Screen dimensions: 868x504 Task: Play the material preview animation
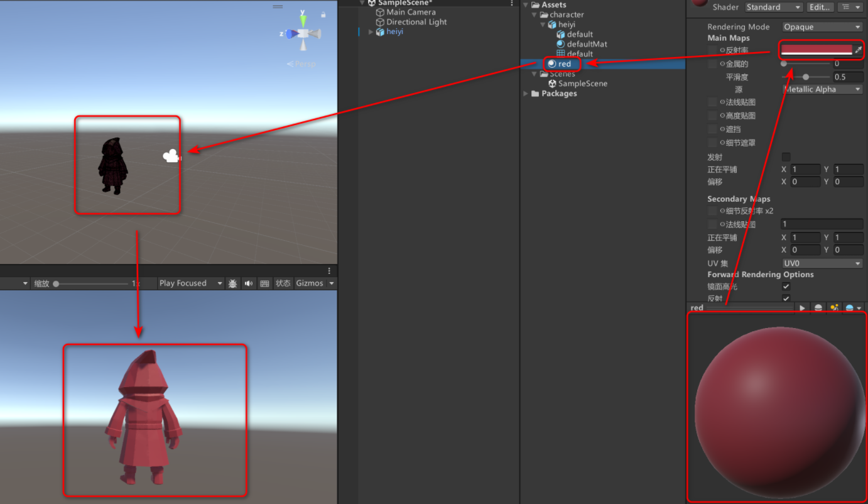click(x=802, y=308)
